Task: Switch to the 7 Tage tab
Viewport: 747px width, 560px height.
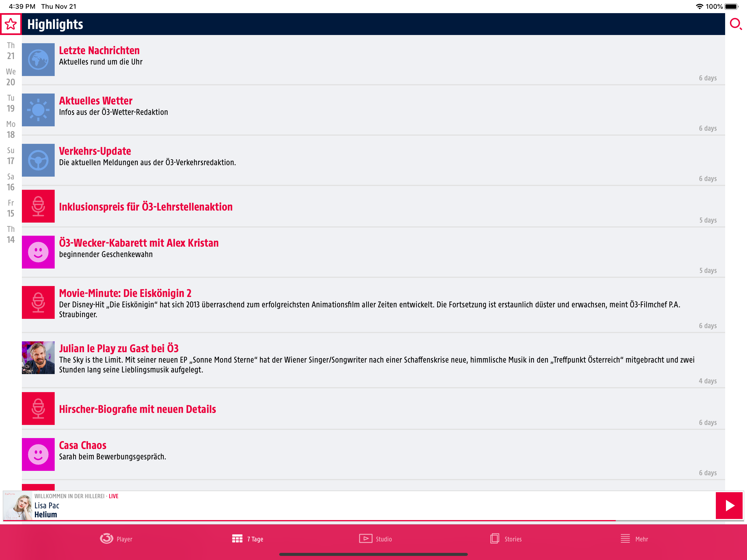Action: (x=247, y=539)
